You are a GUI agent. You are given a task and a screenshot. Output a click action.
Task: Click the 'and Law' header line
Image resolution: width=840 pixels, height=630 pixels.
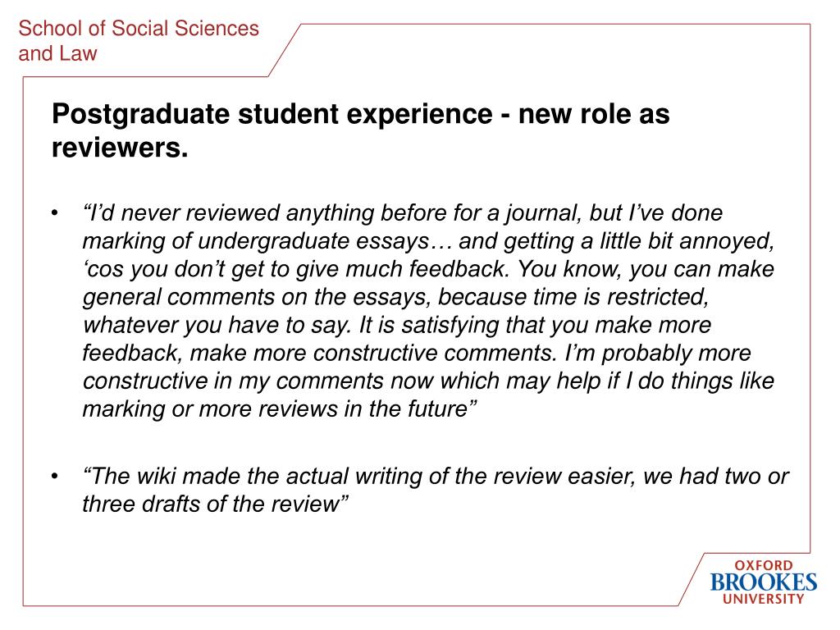(x=58, y=53)
